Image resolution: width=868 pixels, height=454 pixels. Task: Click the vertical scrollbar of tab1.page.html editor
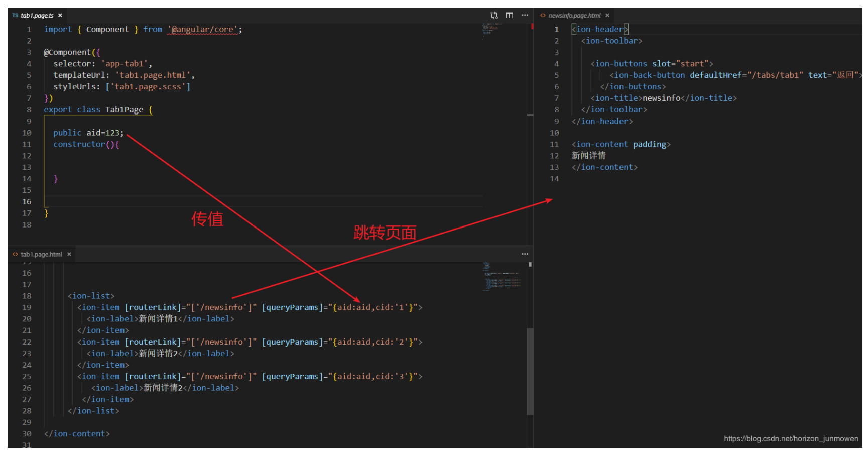point(530,371)
